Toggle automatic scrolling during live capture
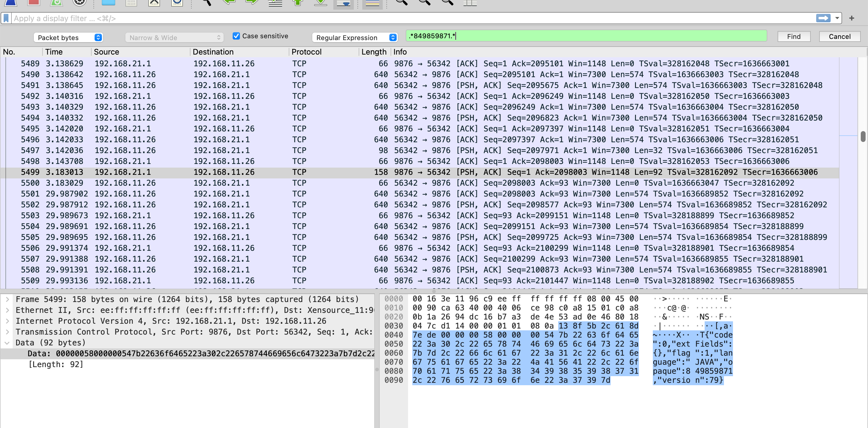Viewport: 868px width, 428px height. (343, 3)
